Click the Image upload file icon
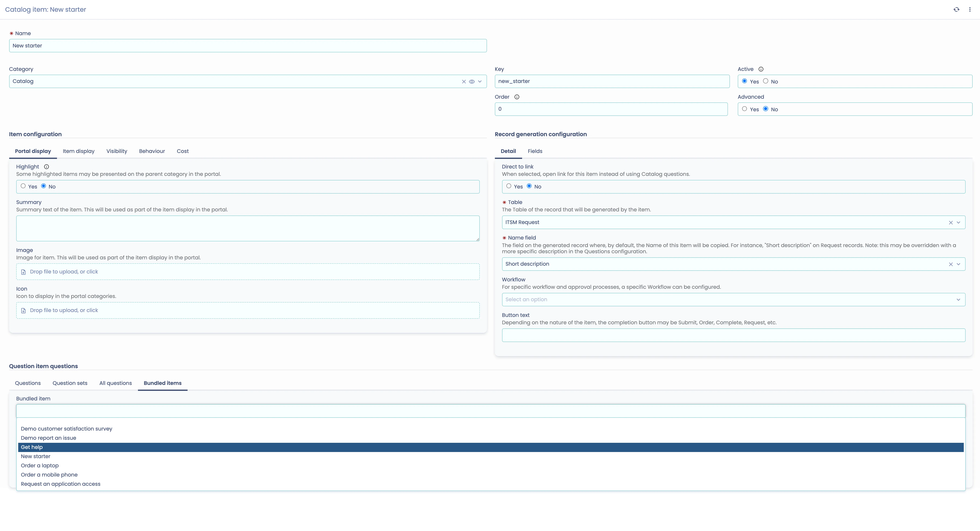Image resolution: width=980 pixels, height=531 pixels. click(x=23, y=272)
